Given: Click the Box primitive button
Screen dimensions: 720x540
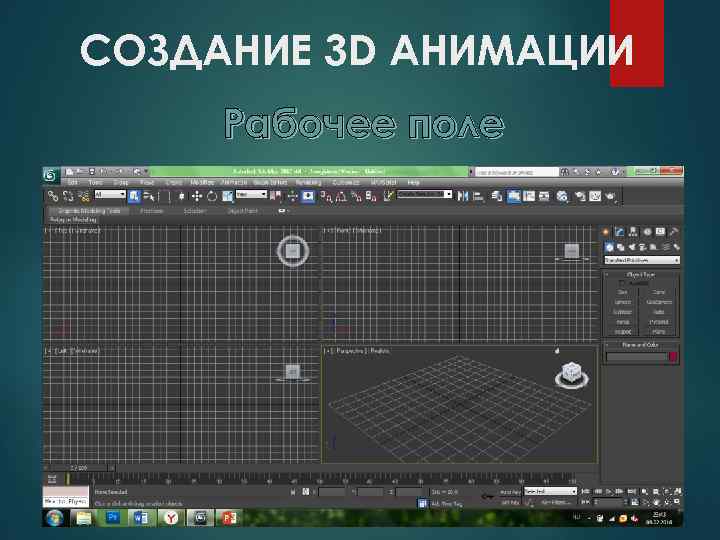Looking at the screenshot, I should (622, 292).
